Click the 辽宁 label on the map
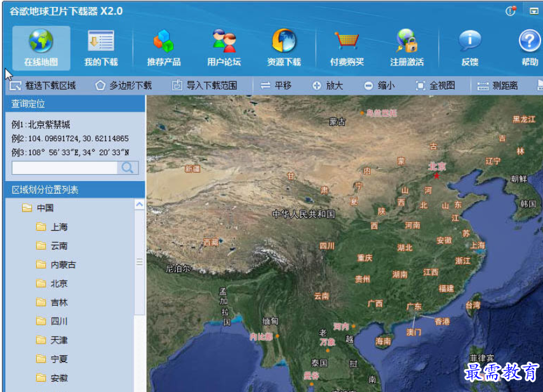Screen dimensions: 543x392 [x=493, y=161]
